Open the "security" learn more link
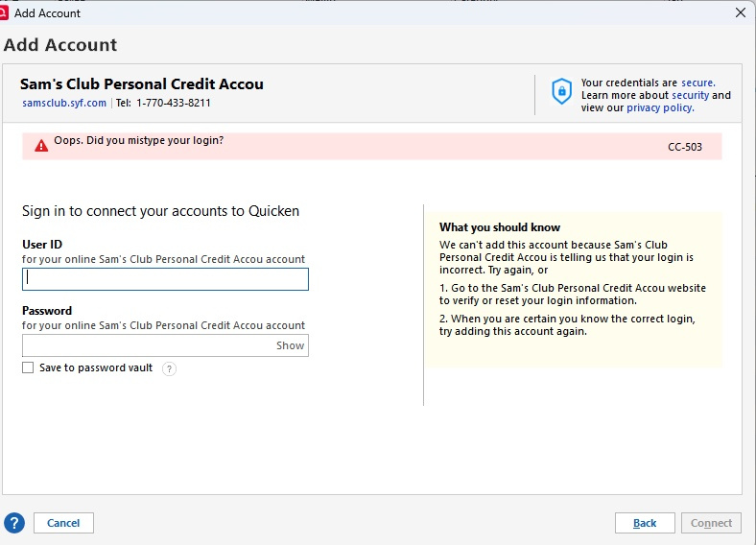This screenshot has width=756, height=545. [690, 95]
